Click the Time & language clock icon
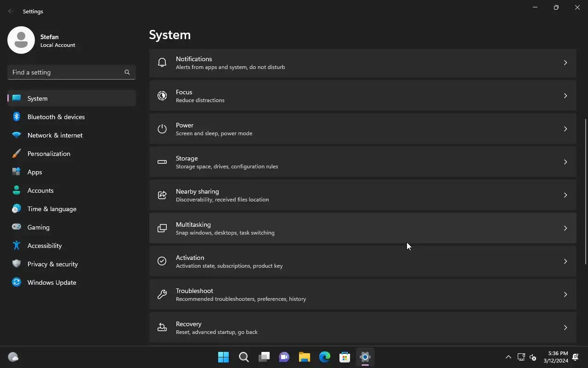 (x=17, y=209)
